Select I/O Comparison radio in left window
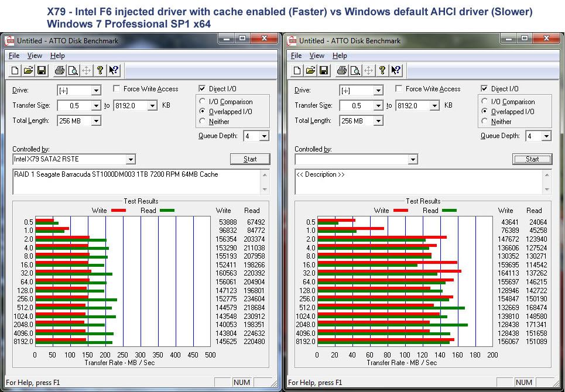565x392 pixels. pyautogui.click(x=202, y=101)
